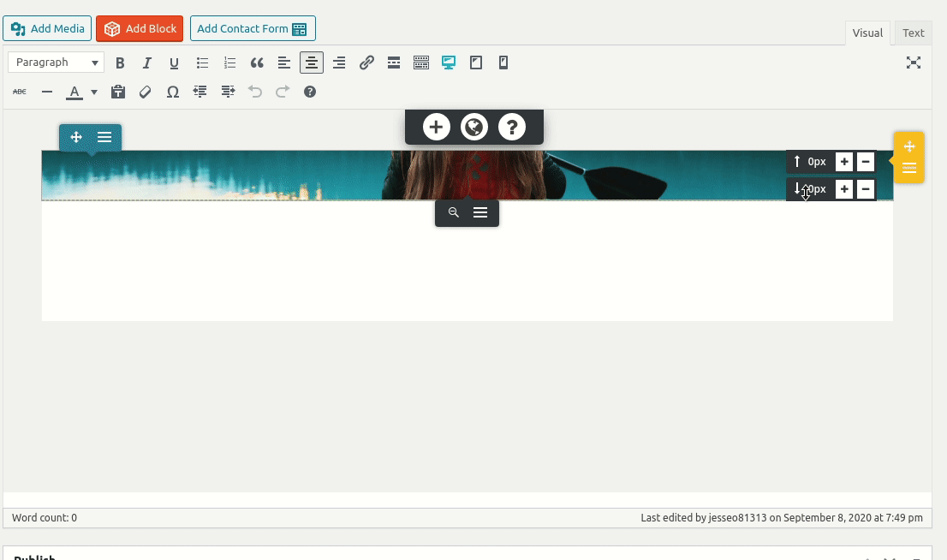
Task: Switch to the Text editor tab
Action: click(913, 33)
